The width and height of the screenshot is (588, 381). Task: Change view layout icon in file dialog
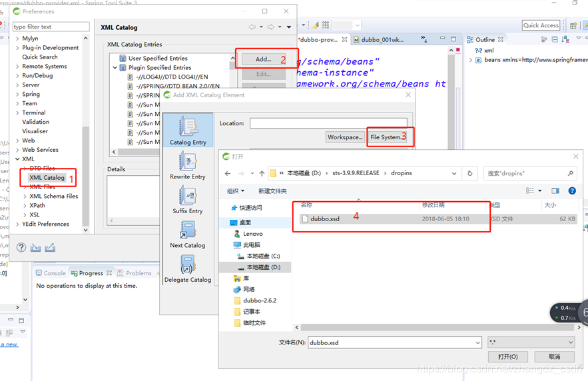coord(530,190)
